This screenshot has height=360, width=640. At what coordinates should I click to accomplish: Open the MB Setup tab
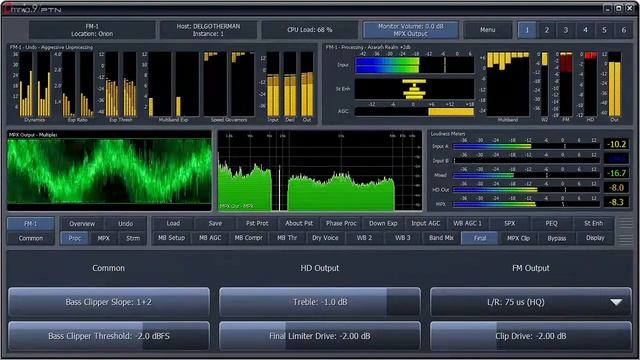click(x=171, y=238)
